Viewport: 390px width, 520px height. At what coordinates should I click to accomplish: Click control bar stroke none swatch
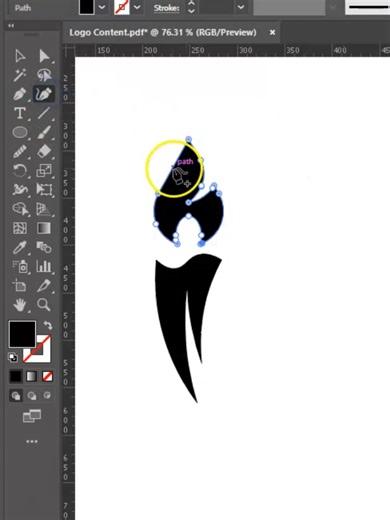point(122,7)
